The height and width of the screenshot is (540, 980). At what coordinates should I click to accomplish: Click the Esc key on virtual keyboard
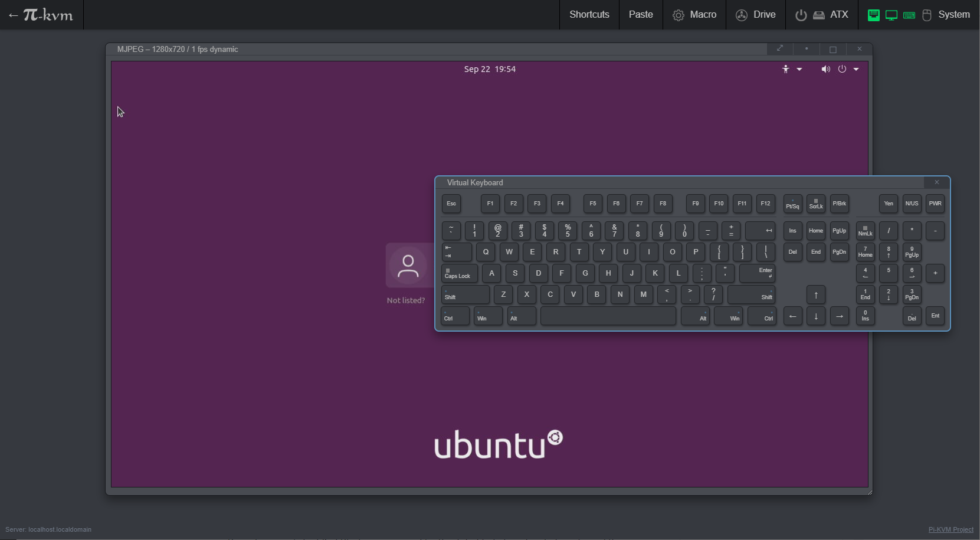point(451,204)
